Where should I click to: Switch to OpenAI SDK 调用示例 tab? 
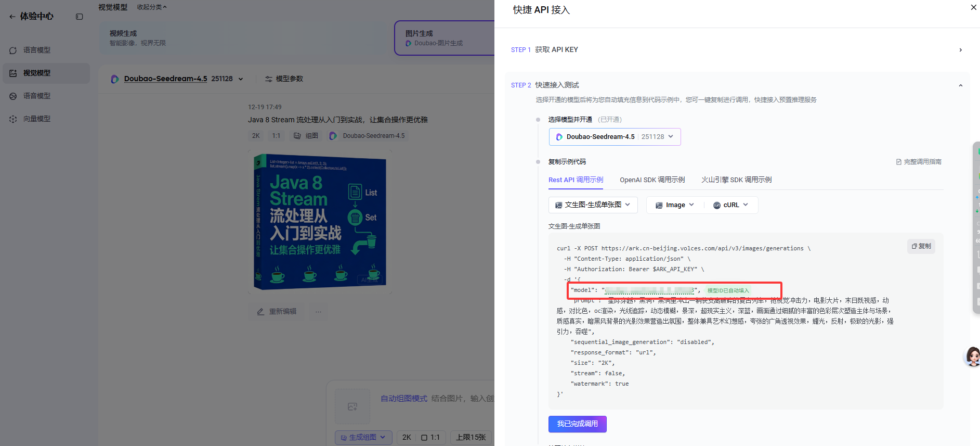652,180
